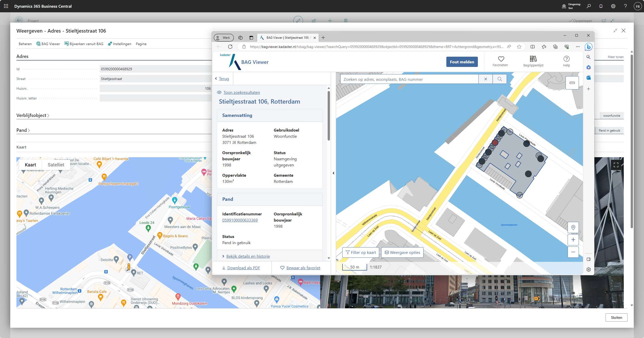The image size is (644, 338).
Task: Open the Dynamics 365 app launcher
Action: coord(6,6)
